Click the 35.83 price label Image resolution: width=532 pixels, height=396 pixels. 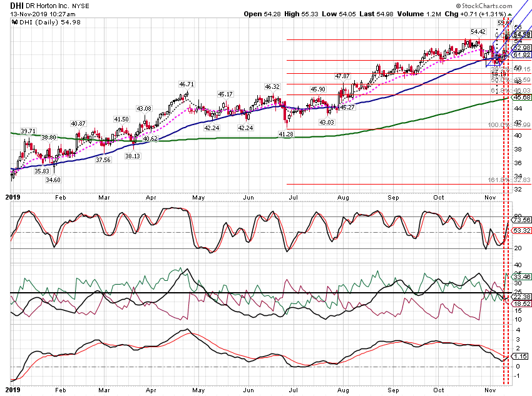(42, 171)
